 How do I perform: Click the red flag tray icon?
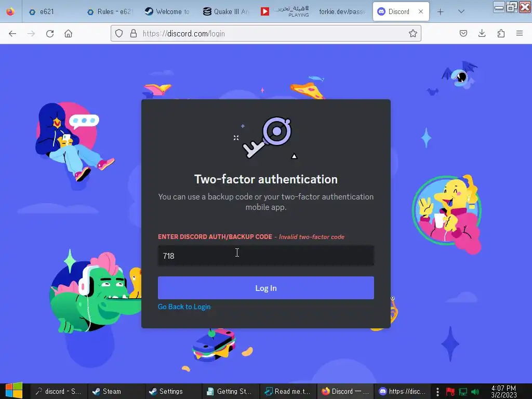coord(450,392)
